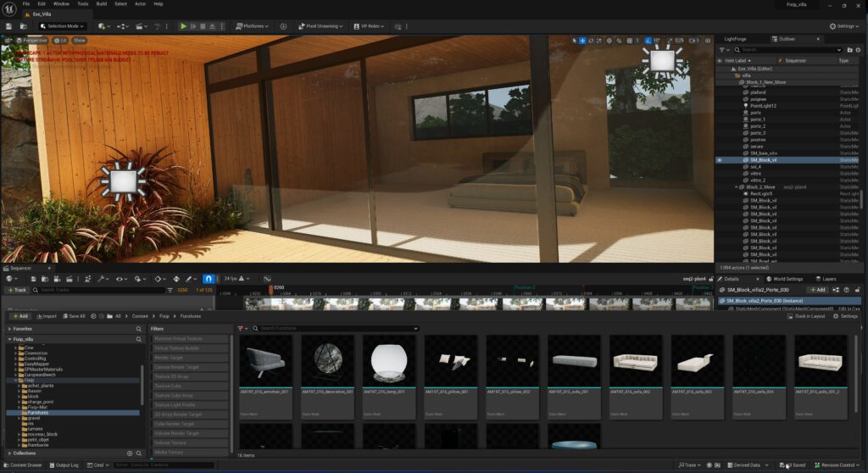
Task: Click the Save current level icon
Action: [x=9, y=26]
